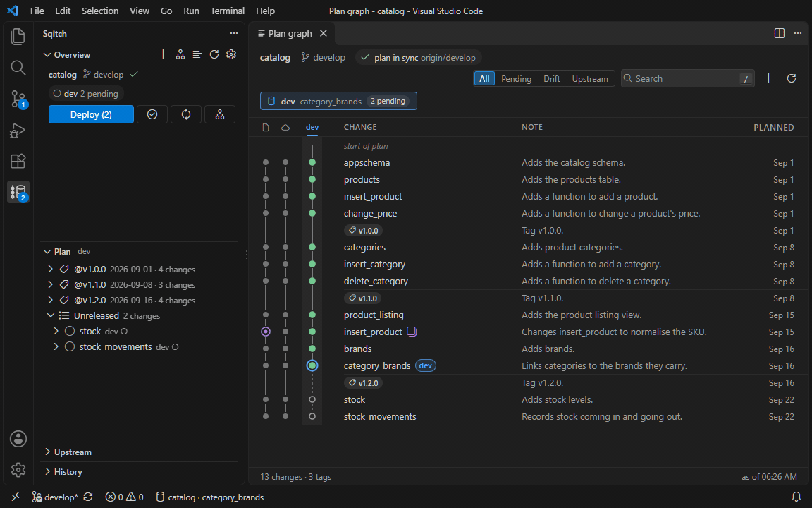Click the Deploy (2) button
Viewport: 812px width, 508px height.
[x=91, y=114]
